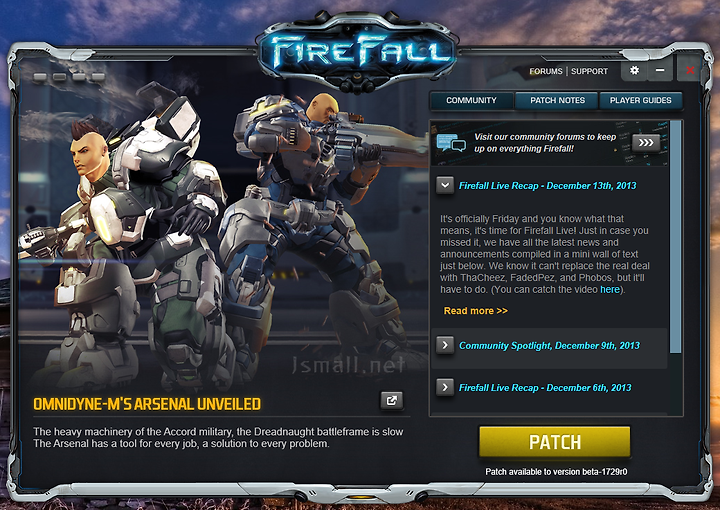This screenshot has width=720, height=510.
Task: Follow the Read more link
Action: point(475,311)
